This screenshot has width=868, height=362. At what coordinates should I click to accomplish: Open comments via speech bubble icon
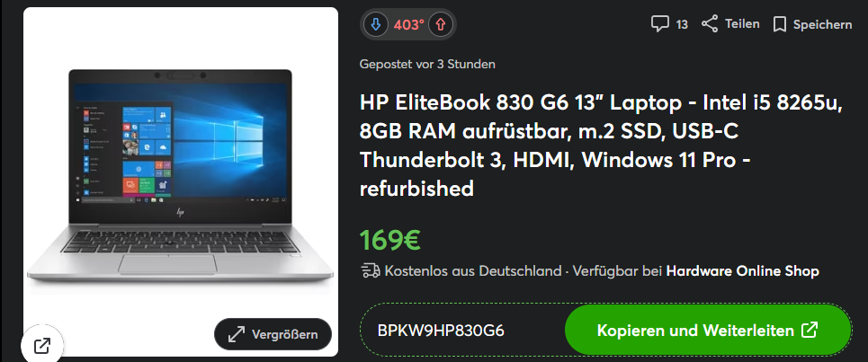660,24
